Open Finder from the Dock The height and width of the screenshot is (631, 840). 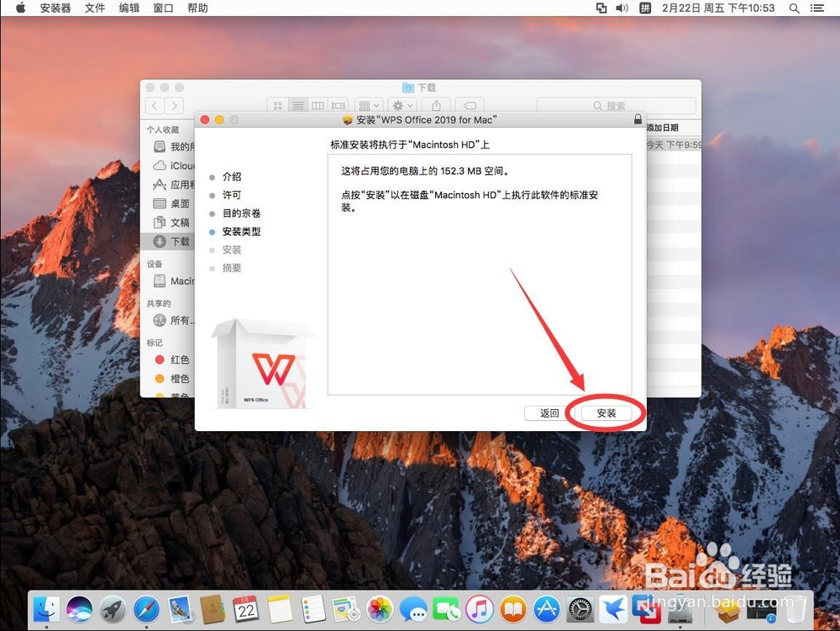click(46, 609)
